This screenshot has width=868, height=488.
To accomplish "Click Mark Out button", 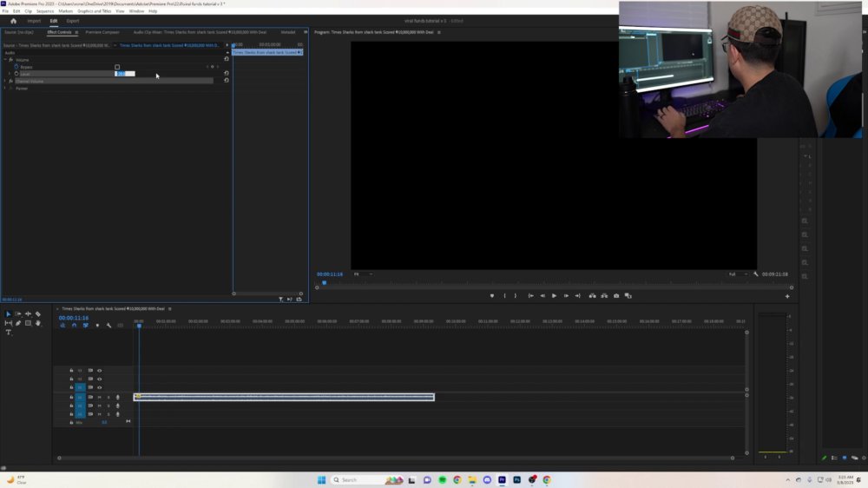I will pos(516,296).
